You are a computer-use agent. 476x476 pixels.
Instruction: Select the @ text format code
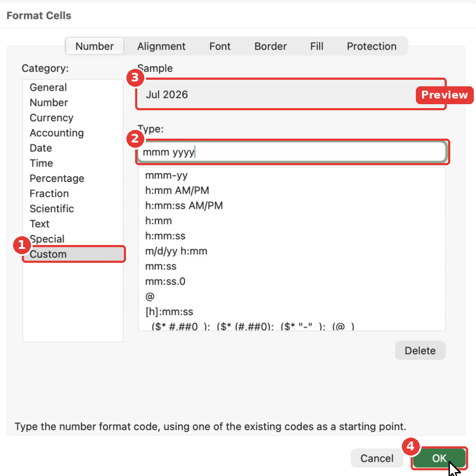tap(292, 297)
